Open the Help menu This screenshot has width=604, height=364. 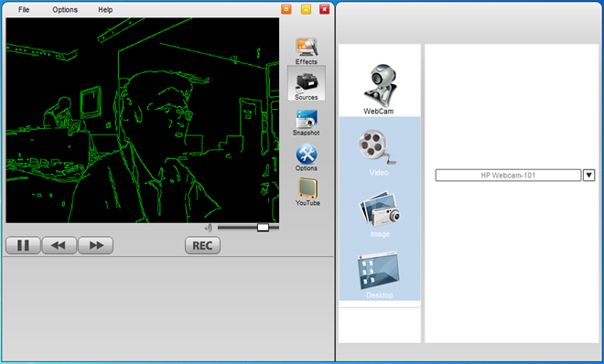click(x=105, y=10)
